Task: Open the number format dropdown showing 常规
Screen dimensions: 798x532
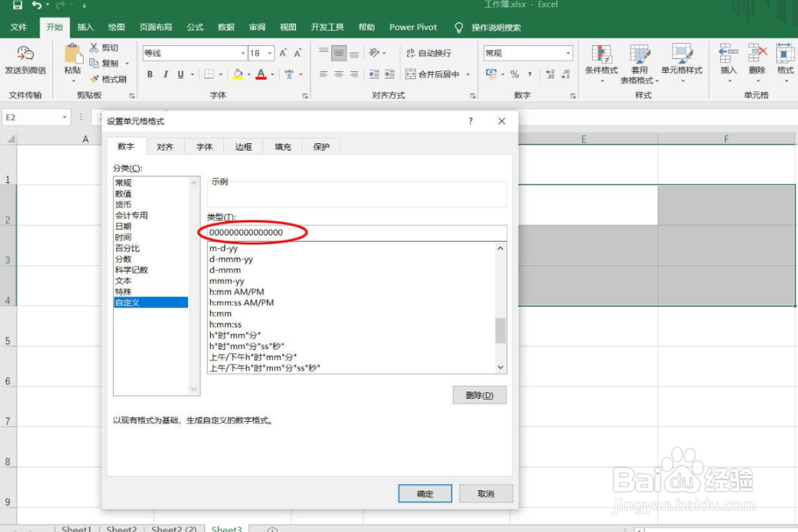Action: 568,53
